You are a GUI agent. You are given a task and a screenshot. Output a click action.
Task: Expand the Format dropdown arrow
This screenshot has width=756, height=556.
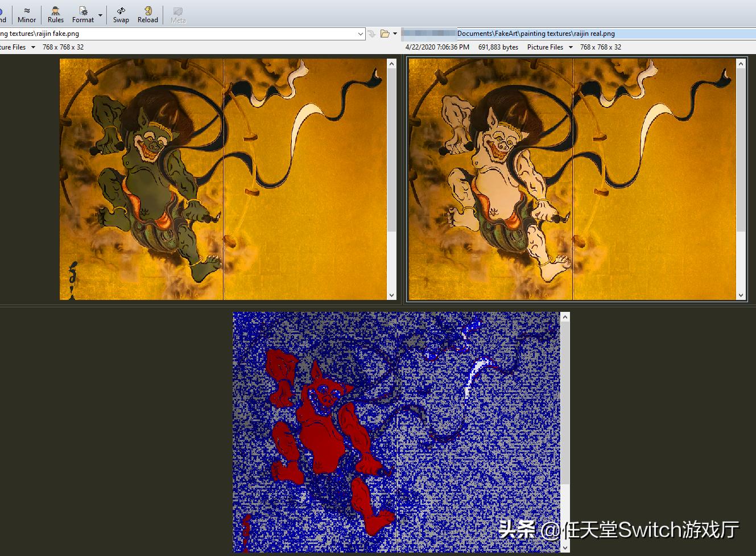coord(101,15)
